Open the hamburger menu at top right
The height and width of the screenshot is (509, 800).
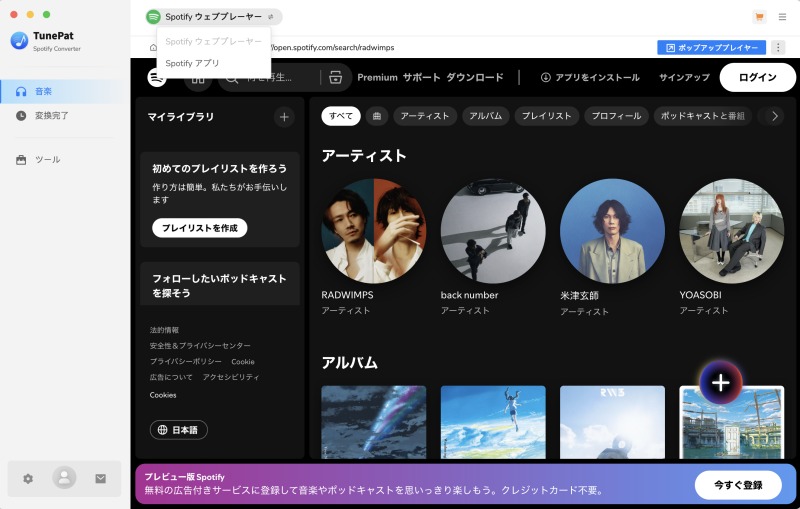pyautogui.click(x=782, y=17)
